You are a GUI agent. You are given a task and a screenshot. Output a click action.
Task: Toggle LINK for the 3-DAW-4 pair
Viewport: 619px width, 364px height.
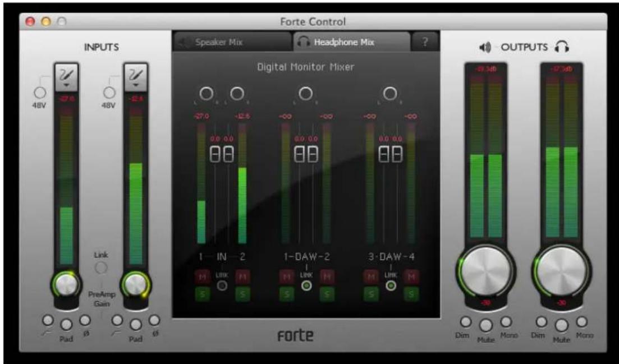[x=391, y=285]
